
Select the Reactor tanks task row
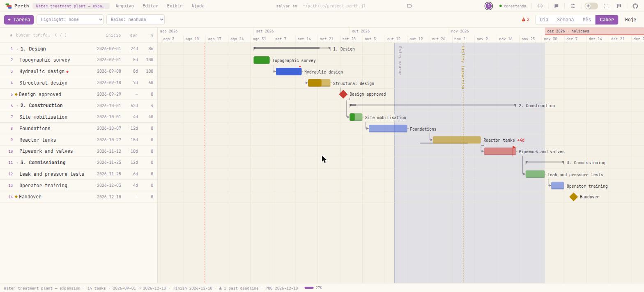tap(78, 140)
